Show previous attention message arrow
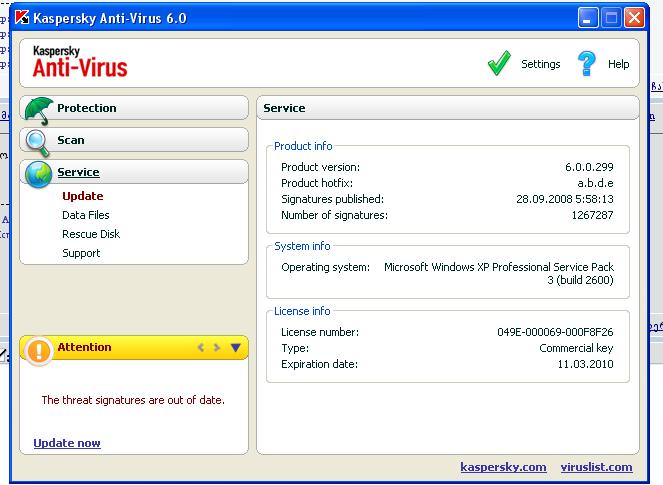663x485 pixels. (x=201, y=348)
